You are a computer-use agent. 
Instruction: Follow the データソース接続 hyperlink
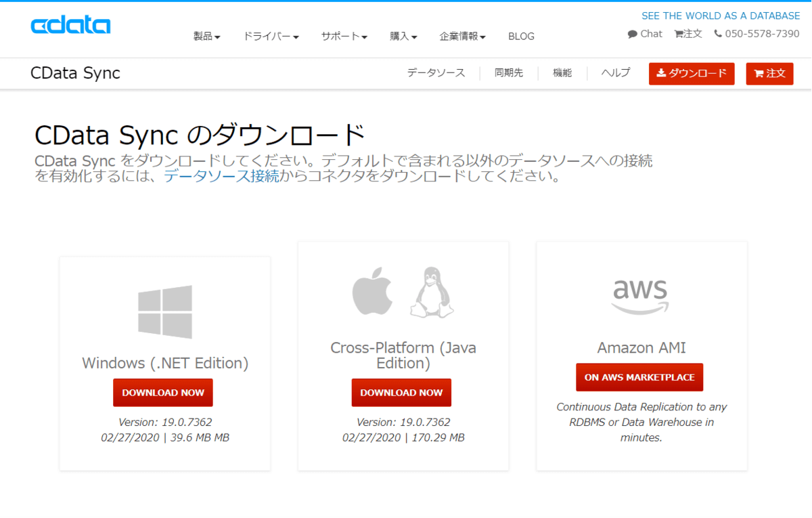[221, 177]
